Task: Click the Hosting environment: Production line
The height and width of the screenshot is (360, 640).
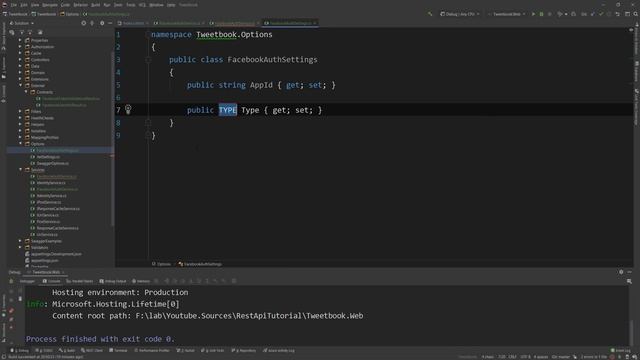Action: pos(120,293)
